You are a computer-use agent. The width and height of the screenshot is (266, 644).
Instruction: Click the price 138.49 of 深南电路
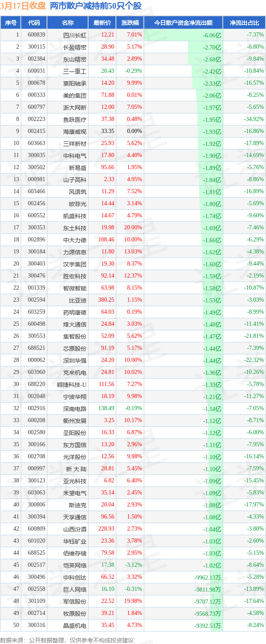106,408
